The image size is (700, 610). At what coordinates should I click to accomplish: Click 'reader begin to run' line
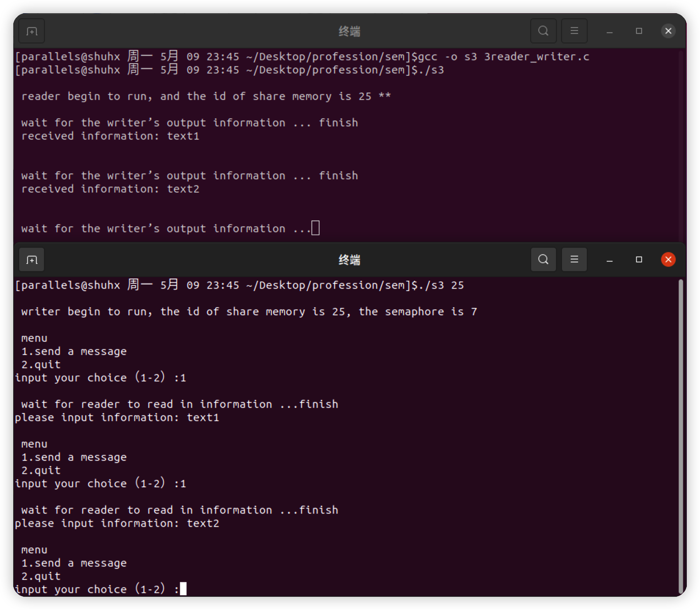(206, 96)
